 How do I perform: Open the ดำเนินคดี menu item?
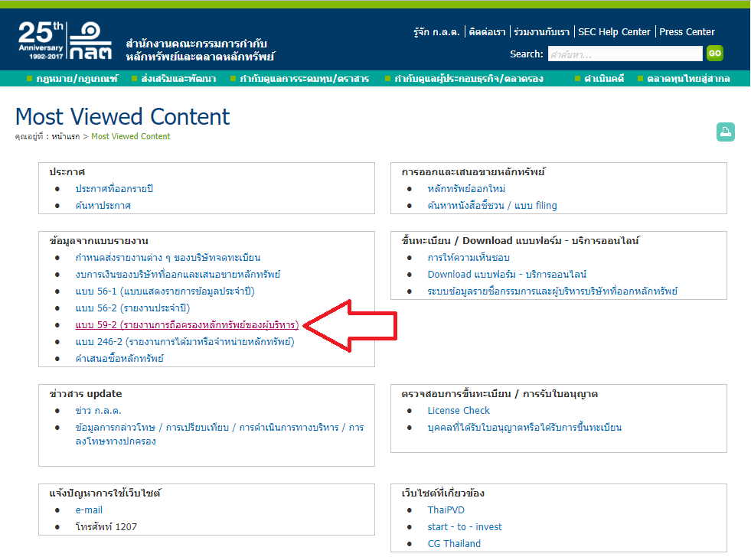click(603, 79)
